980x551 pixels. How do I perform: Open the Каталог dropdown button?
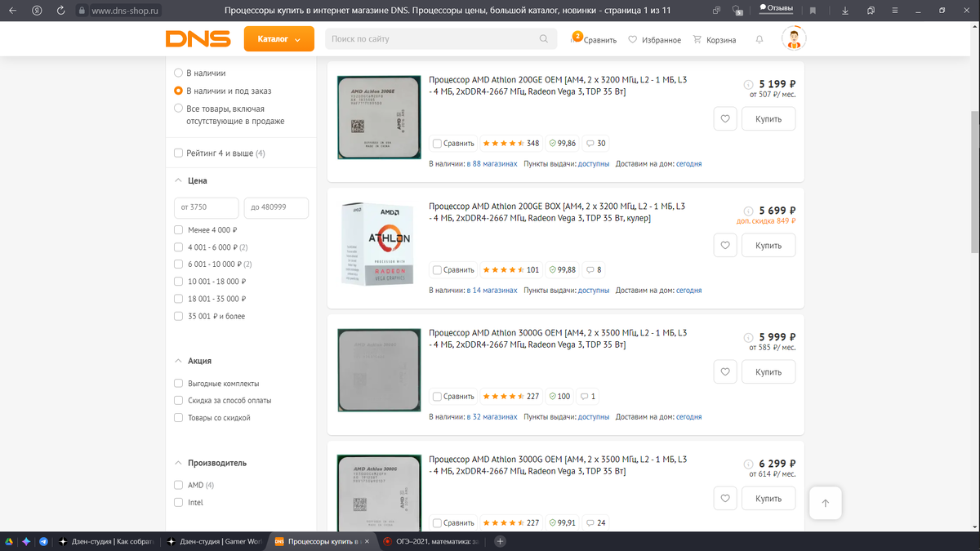(278, 39)
